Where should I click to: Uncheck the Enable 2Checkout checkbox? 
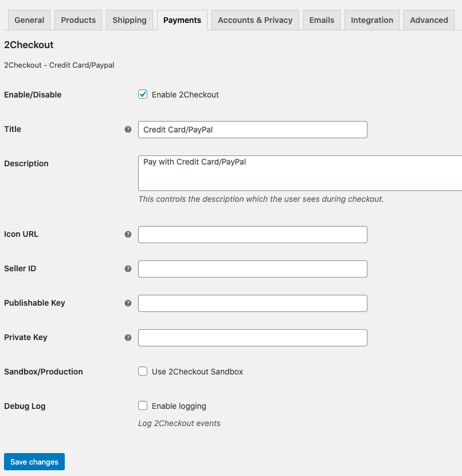coord(143,95)
